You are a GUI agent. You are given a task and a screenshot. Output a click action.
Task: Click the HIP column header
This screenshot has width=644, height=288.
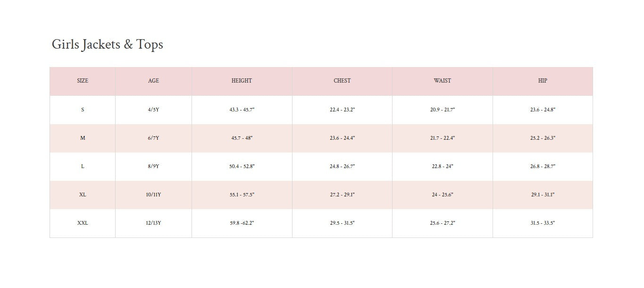[543, 81]
